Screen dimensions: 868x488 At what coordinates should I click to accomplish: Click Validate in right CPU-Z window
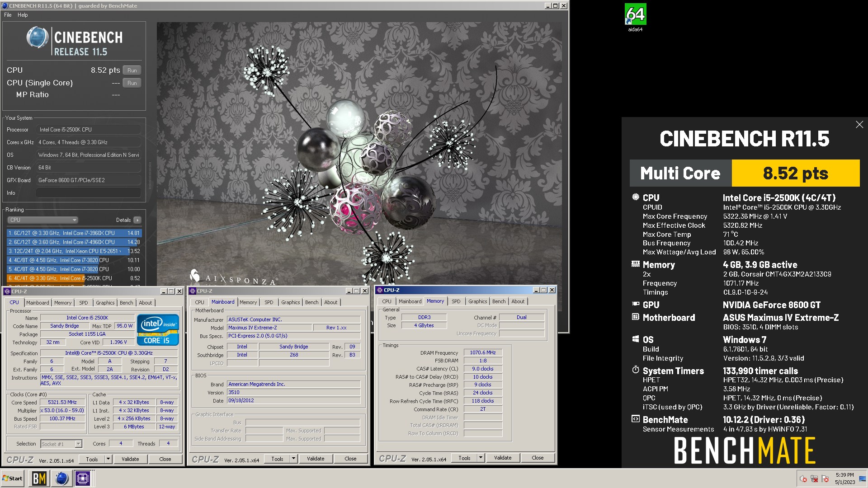[x=503, y=458]
